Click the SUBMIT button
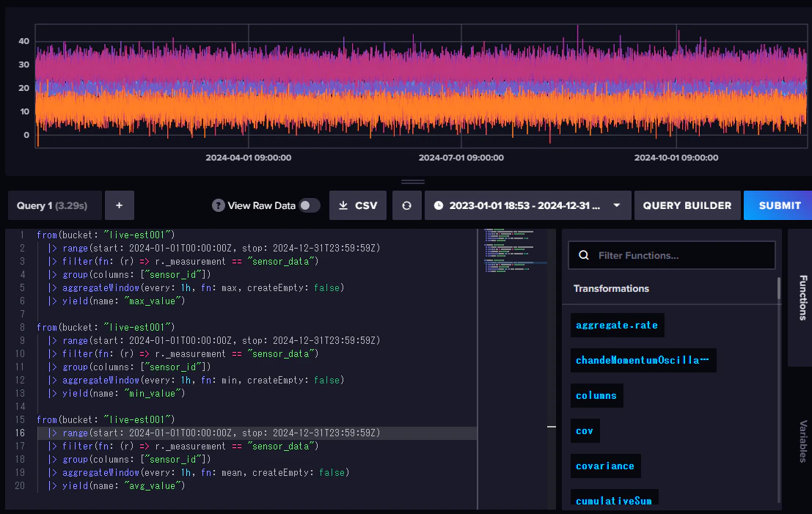 click(x=778, y=205)
